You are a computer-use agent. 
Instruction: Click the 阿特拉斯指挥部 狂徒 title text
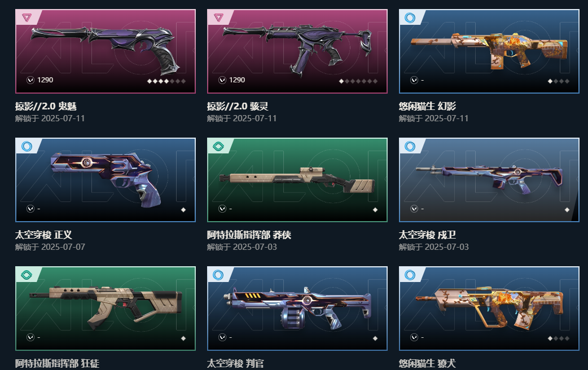point(57,363)
